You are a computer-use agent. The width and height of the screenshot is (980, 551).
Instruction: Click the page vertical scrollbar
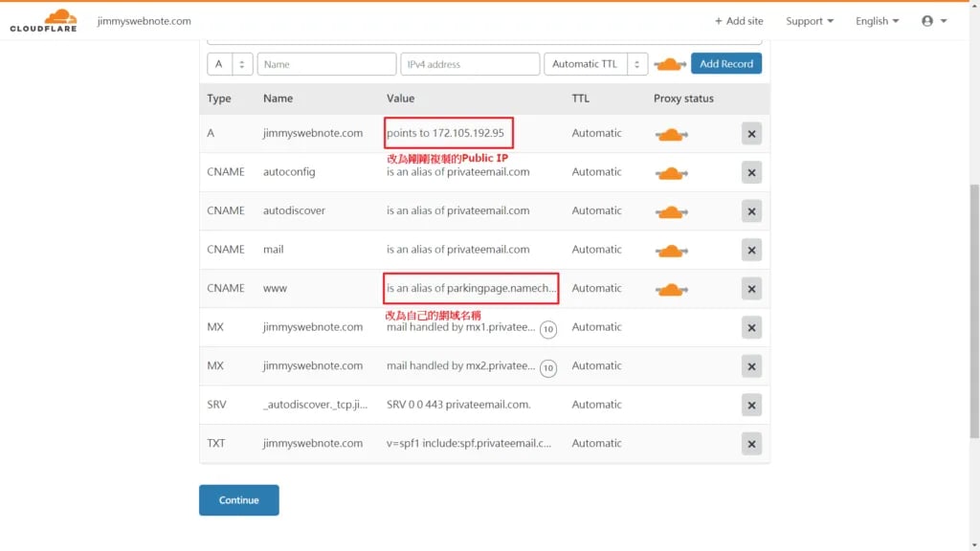pyautogui.click(x=974, y=311)
